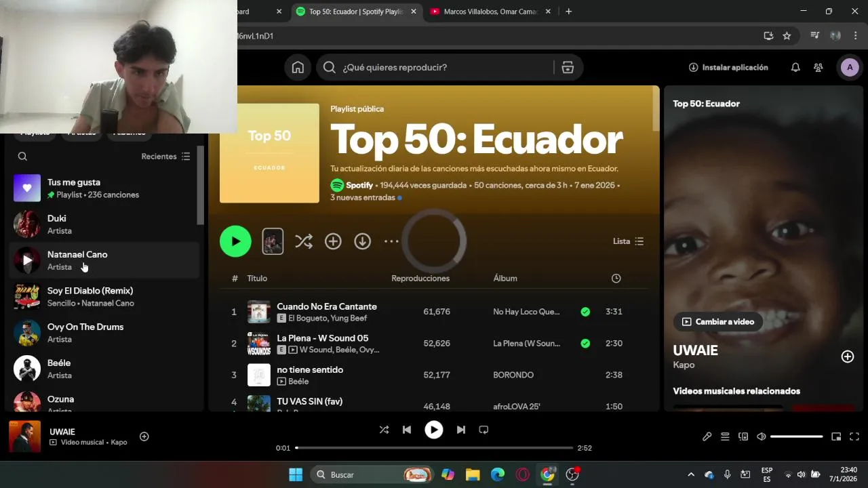Open Kapo artist in now playing panel
This screenshot has height=488, width=868.
point(684,365)
